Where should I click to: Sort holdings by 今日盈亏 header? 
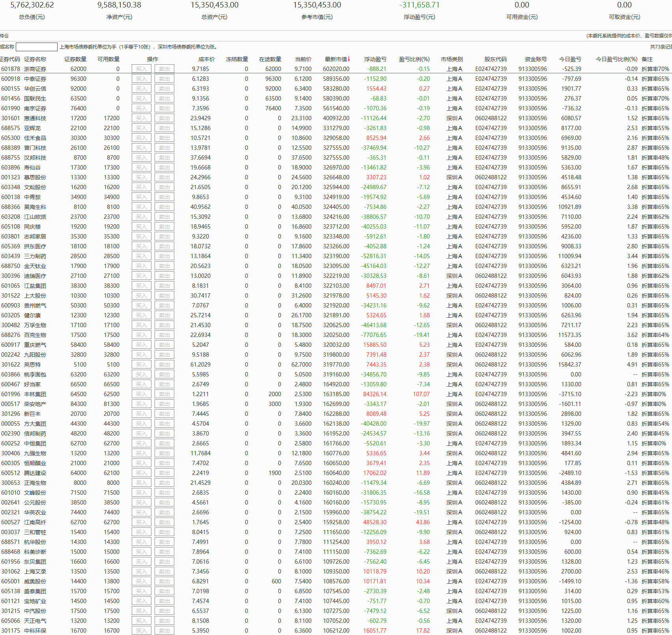pyautogui.click(x=570, y=59)
